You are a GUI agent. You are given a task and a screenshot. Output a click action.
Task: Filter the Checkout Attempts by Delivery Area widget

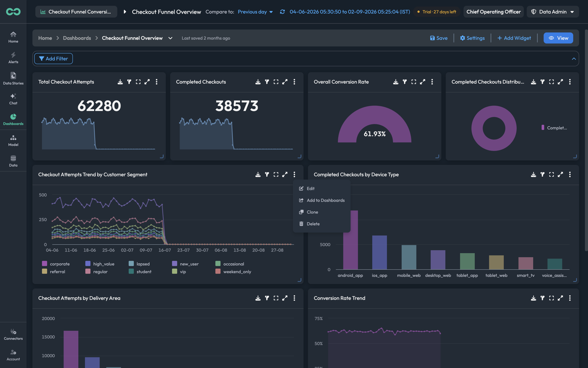point(267,298)
